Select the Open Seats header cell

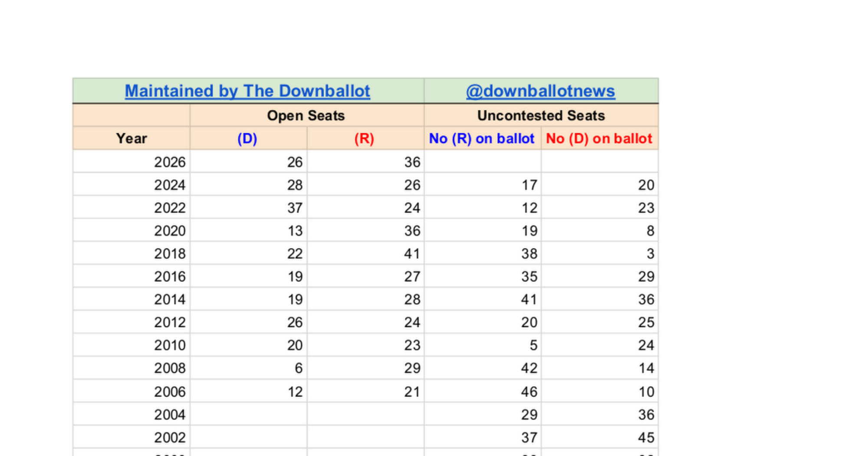306,116
